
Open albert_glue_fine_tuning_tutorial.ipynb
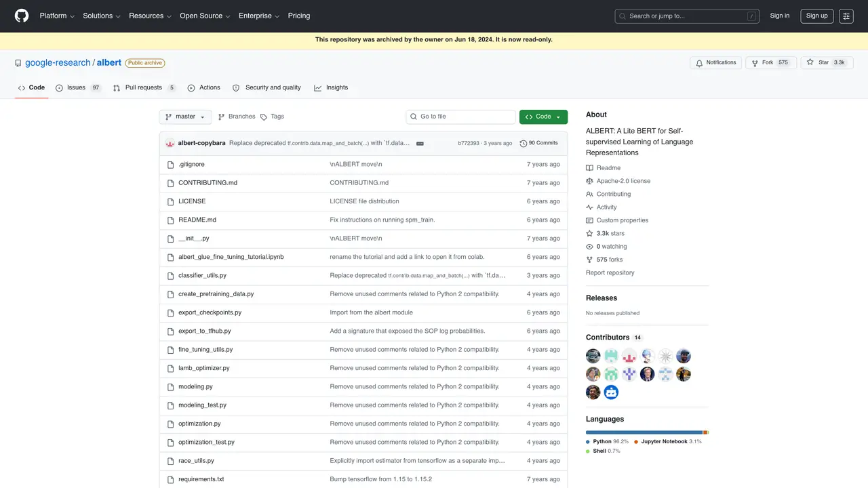point(231,258)
